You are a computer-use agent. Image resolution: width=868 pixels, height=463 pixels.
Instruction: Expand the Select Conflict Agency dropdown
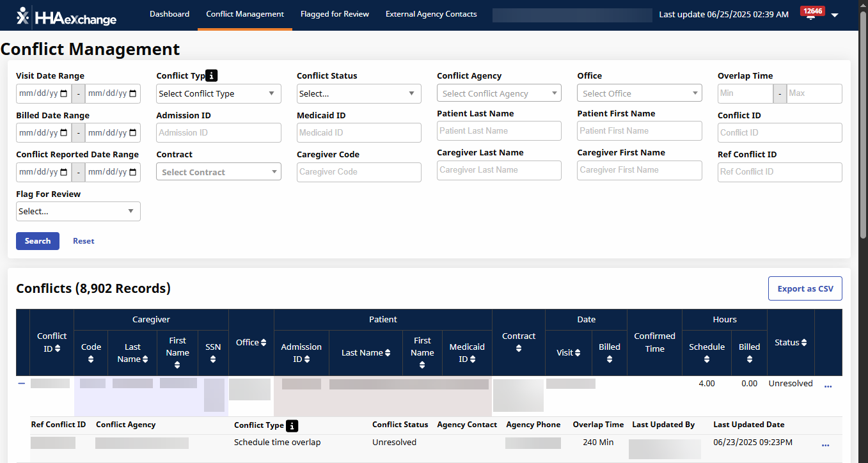tap(498, 93)
